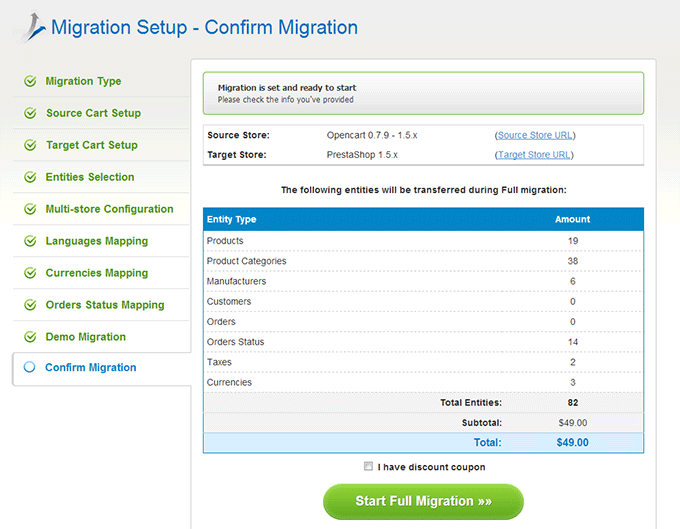This screenshot has width=680, height=529.
Task: Select the Languages Mapping step
Action: tap(97, 241)
